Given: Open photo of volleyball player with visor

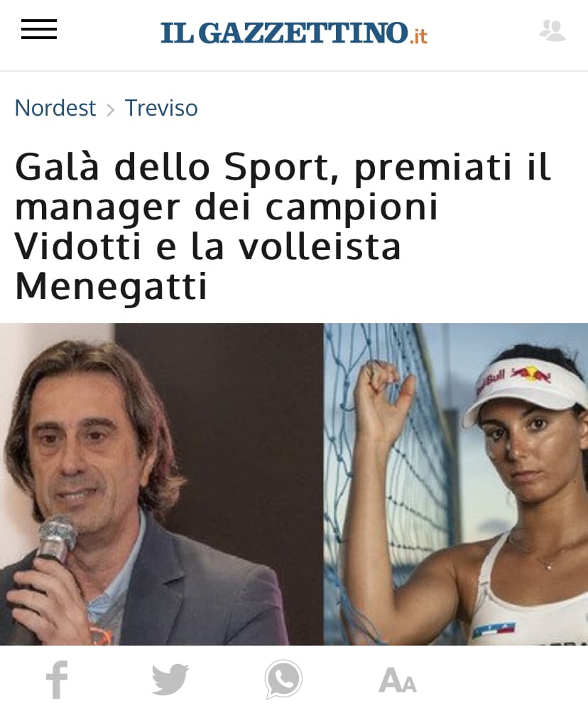Looking at the screenshot, I should (x=456, y=484).
